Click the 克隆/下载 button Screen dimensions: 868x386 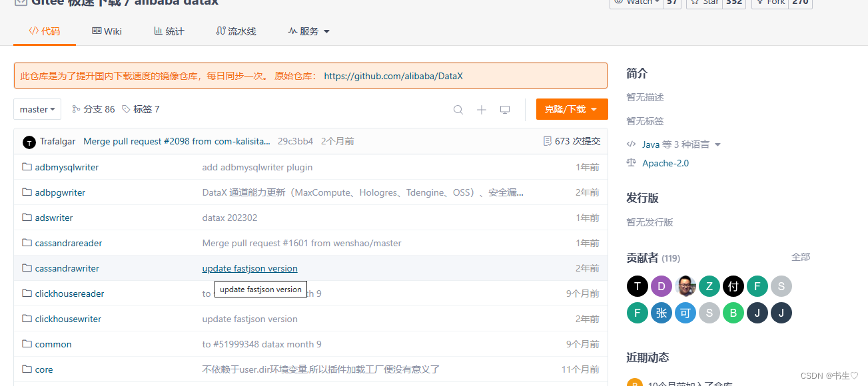[572, 109]
